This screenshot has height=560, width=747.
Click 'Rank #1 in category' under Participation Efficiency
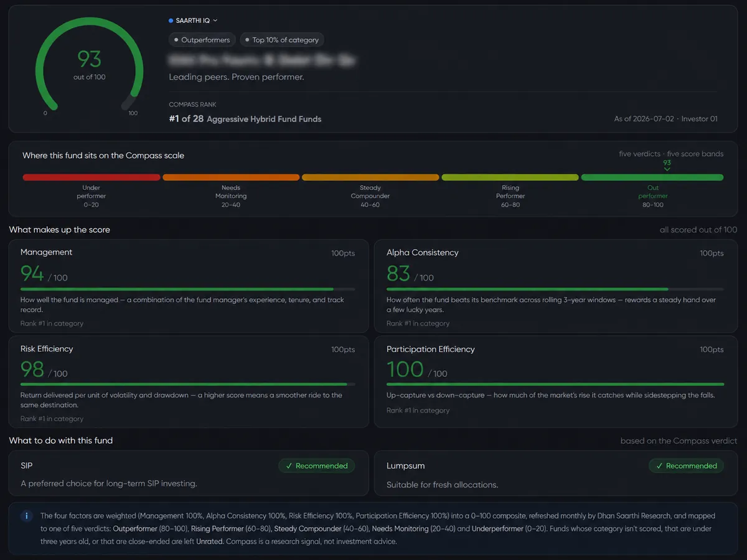418,410
